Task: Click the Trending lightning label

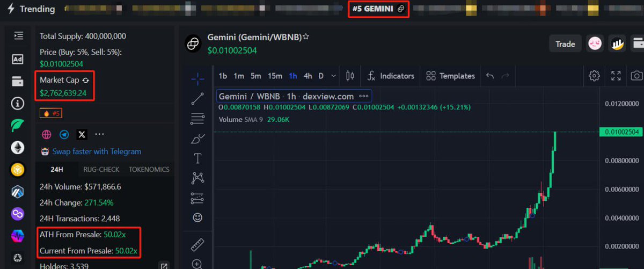Action: pyautogui.click(x=31, y=9)
